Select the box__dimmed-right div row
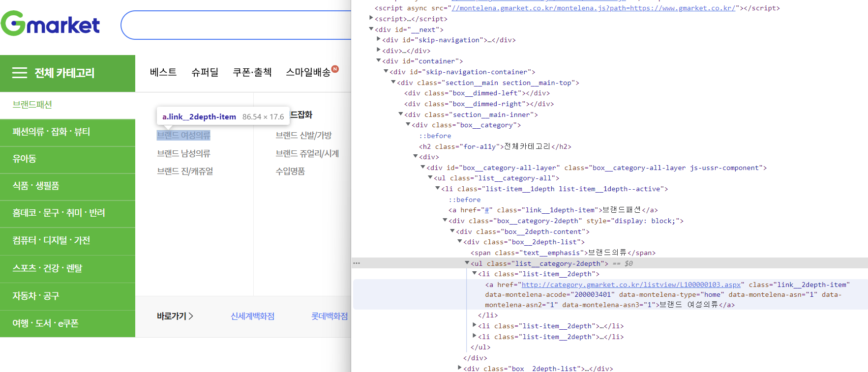Image resolution: width=868 pixels, height=372 pixels. pos(479,104)
